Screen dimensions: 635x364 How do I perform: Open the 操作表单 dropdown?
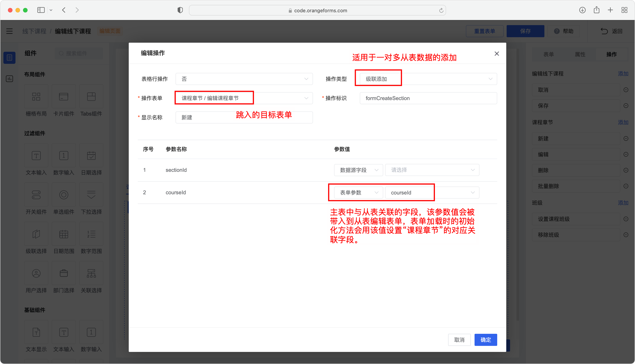(244, 98)
